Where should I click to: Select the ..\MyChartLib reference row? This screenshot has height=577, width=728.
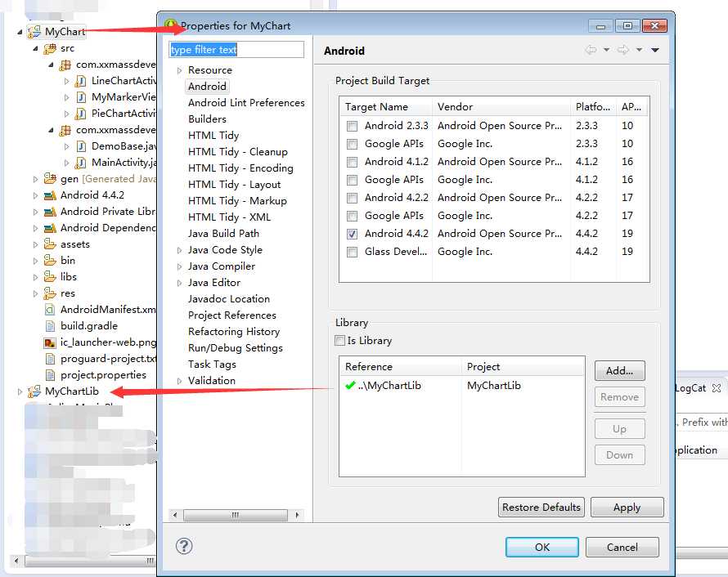tap(462, 386)
